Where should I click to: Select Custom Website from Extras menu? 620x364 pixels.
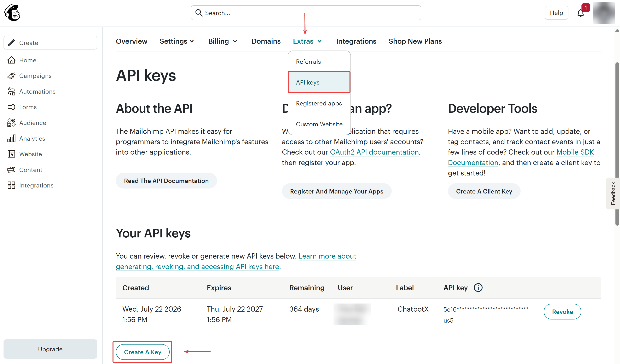tap(319, 124)
